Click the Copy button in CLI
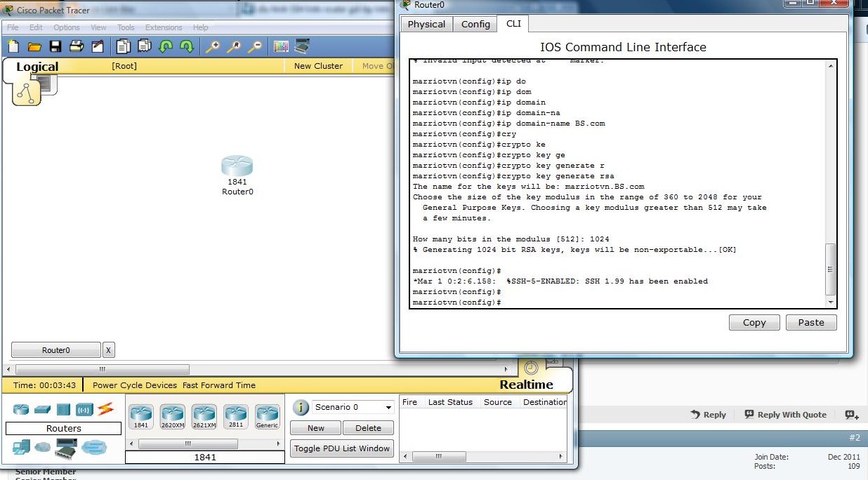Screen dimensions: 868x480 [x=754, y=322]
